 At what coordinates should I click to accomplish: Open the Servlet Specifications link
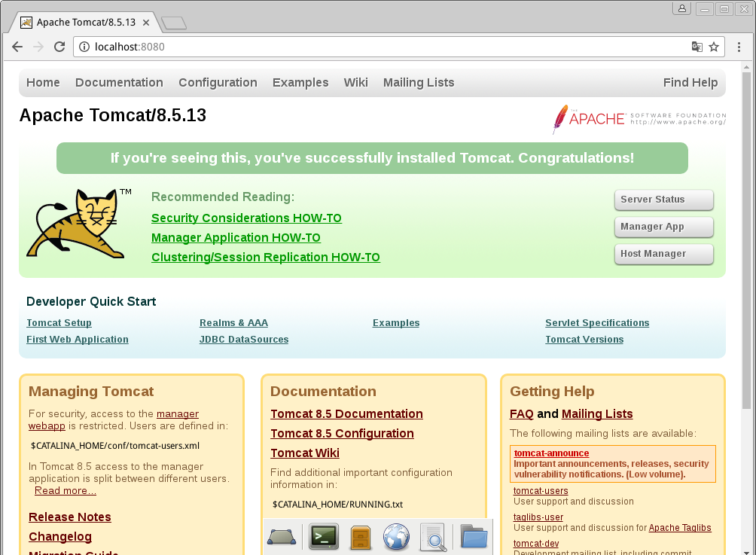point(597,323)
